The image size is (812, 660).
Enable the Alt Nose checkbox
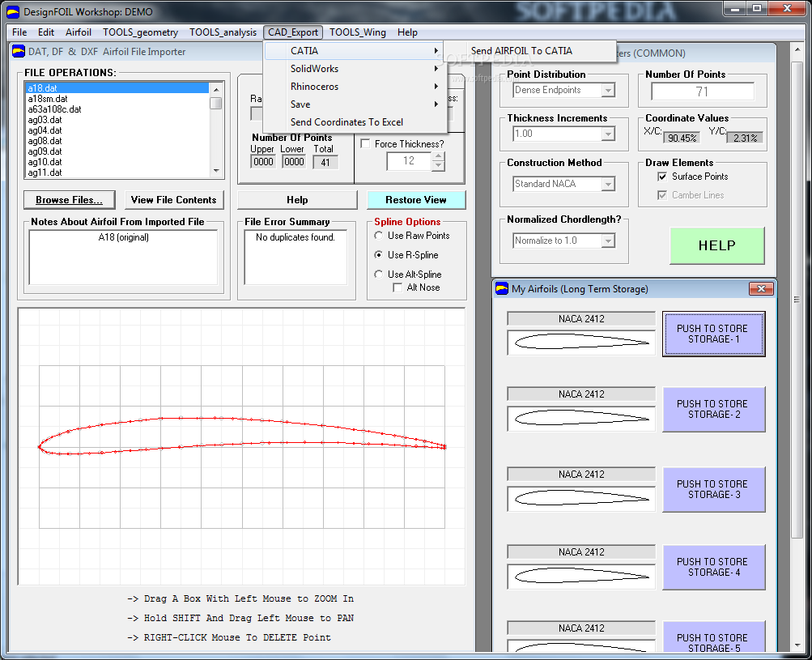tap(397, 287)
